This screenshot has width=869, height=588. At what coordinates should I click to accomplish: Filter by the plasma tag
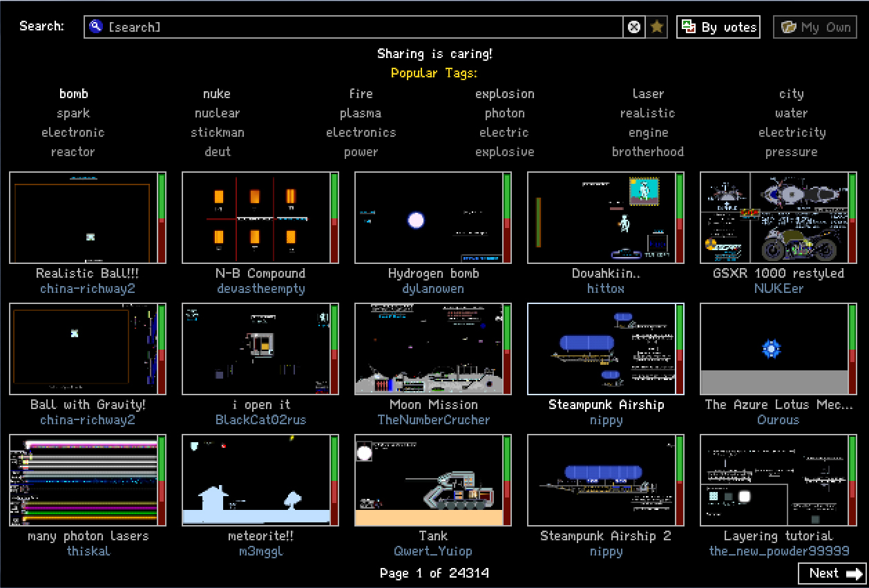[x=361, y=113]
